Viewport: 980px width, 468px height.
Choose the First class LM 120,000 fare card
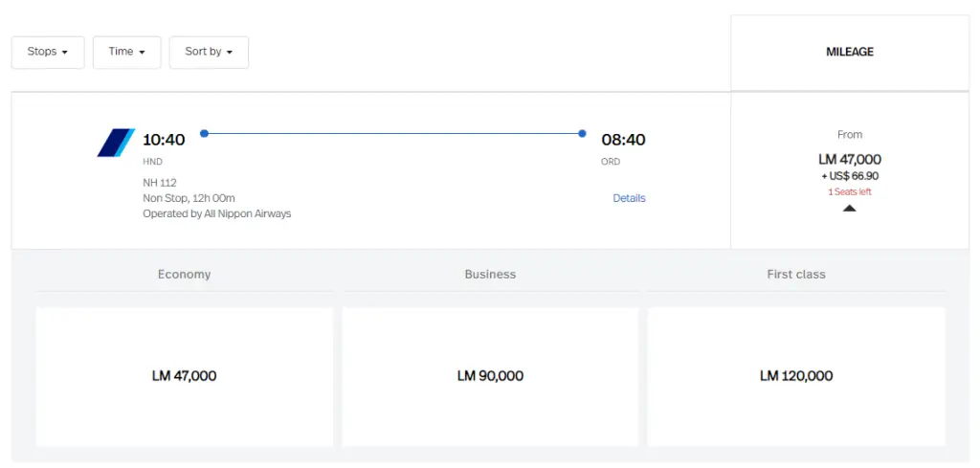click(x=795, y=376)
